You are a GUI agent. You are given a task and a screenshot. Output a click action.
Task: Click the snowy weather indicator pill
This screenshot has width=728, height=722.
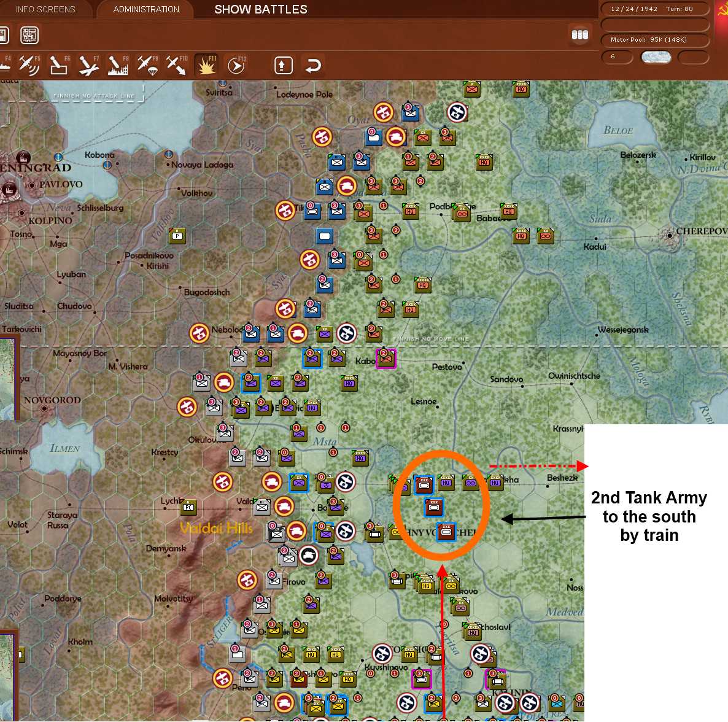pos(656,57)
